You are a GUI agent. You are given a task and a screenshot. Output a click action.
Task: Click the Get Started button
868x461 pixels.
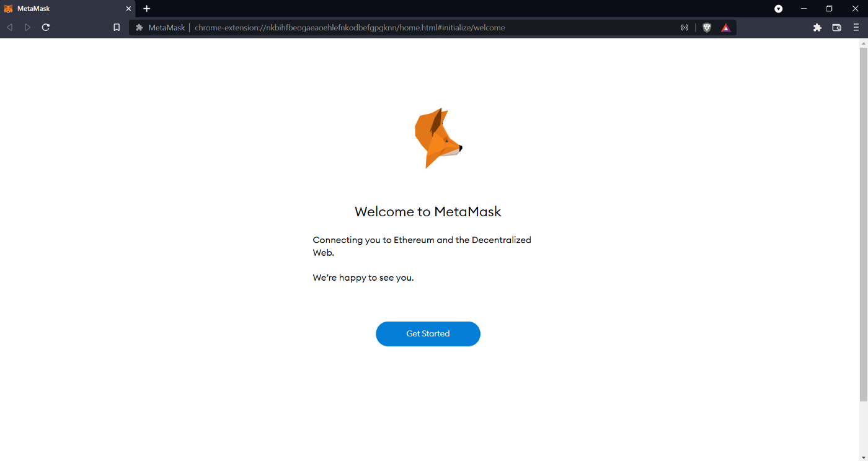tap(428, 333)
